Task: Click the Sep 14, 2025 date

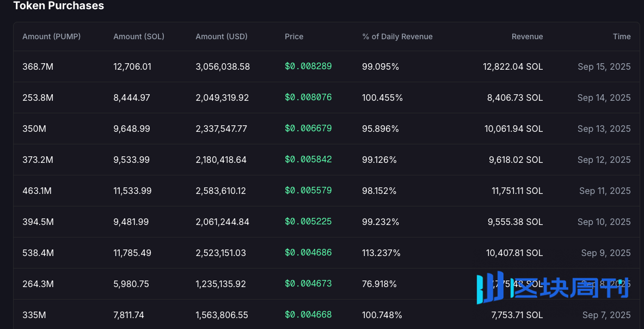Action: (x=604, y=98)
